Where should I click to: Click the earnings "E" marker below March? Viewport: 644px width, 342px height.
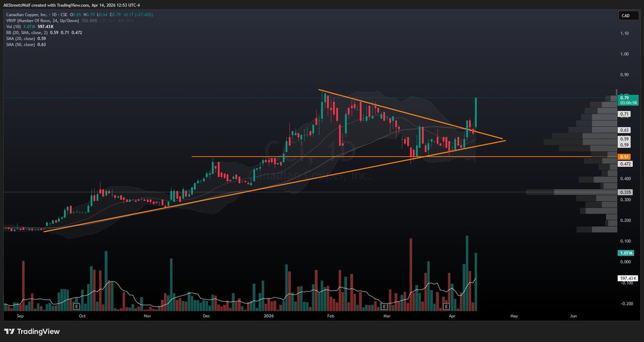coord(384,307)
